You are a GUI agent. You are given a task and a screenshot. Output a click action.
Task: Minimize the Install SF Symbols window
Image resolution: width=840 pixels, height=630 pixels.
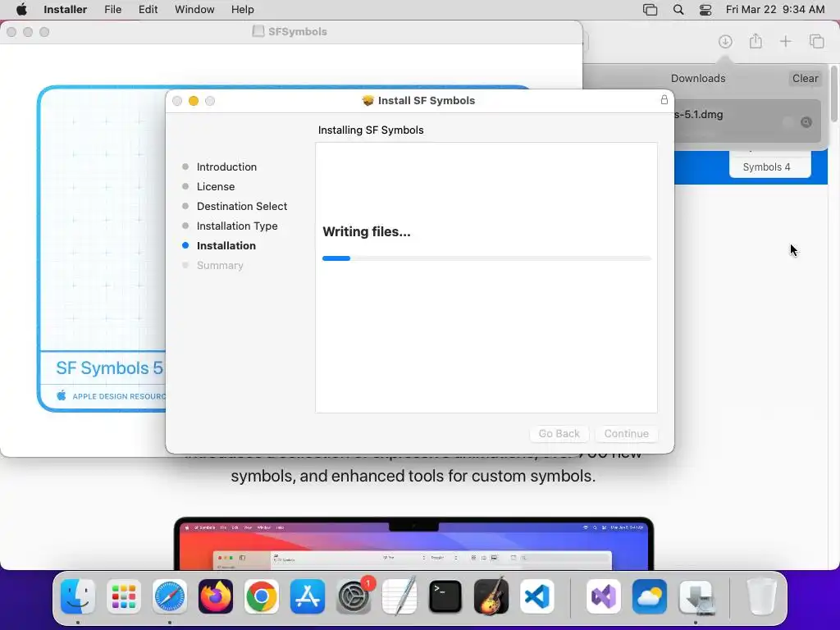[194, 101]
